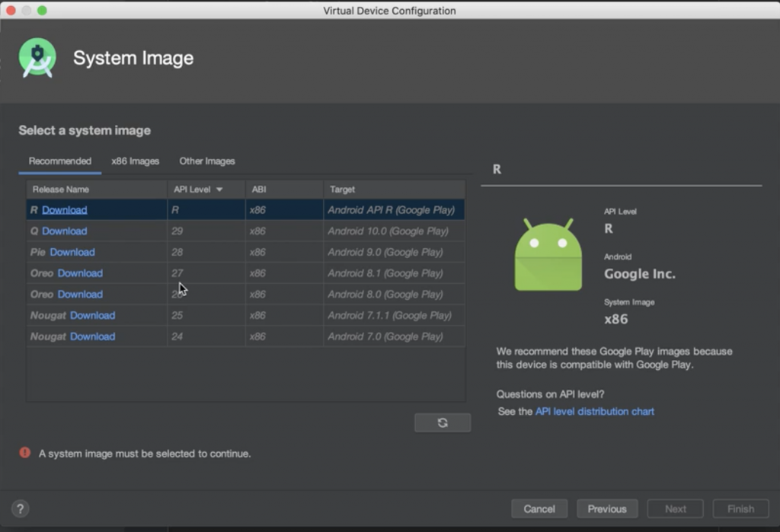This screenshot has height=532, width=780.
Task: Select the Android 9.0 (Google Play) row
Action: (x=246, y=252)
